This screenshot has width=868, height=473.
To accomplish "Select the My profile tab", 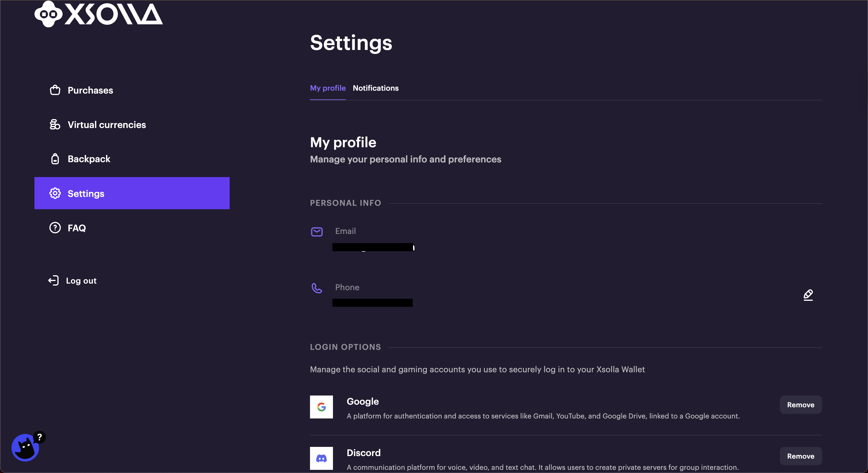I will point(328,88).
